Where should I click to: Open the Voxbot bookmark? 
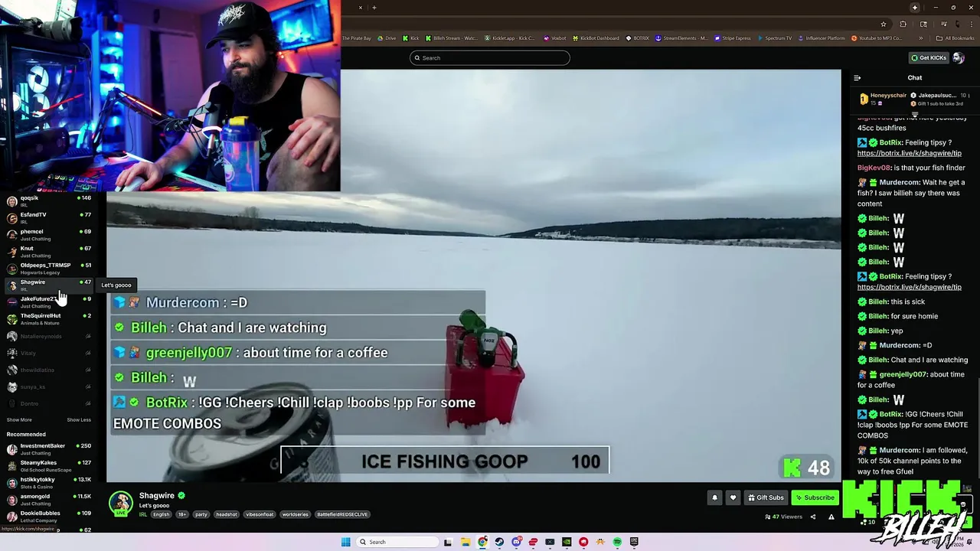point(555,38)
